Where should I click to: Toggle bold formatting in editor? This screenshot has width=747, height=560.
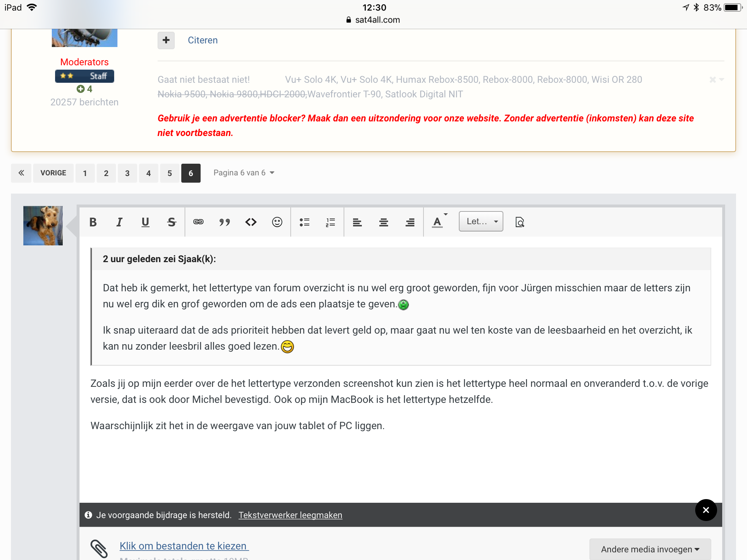93,222
